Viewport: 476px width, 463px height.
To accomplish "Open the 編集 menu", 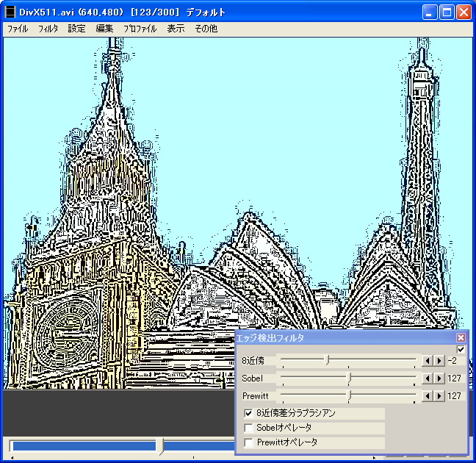I will [104, 29].
